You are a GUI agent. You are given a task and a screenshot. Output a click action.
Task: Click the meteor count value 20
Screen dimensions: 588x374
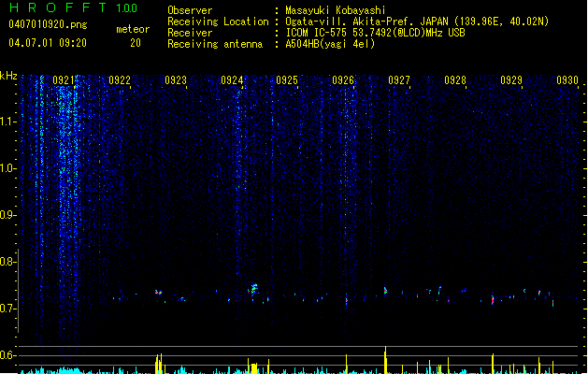click(136, 43)
